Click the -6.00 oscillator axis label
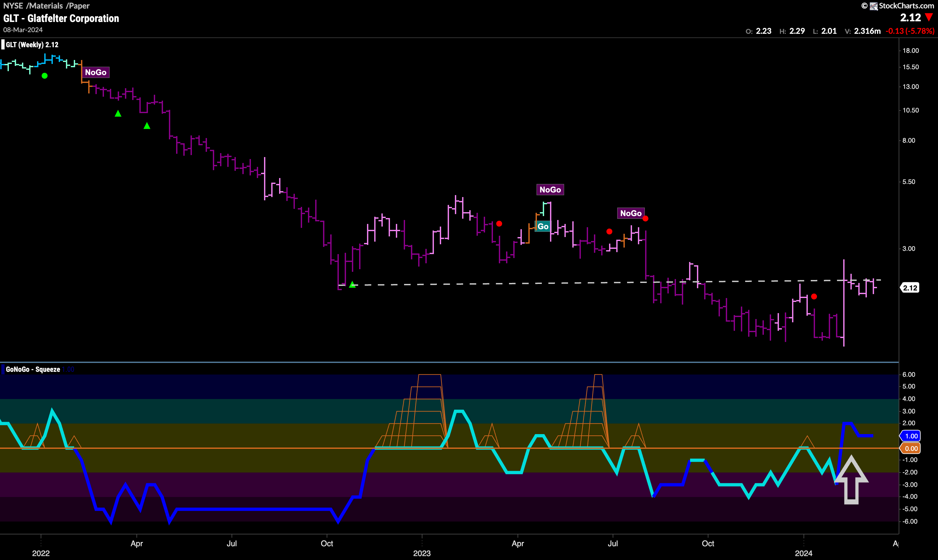 coord(910,522)
